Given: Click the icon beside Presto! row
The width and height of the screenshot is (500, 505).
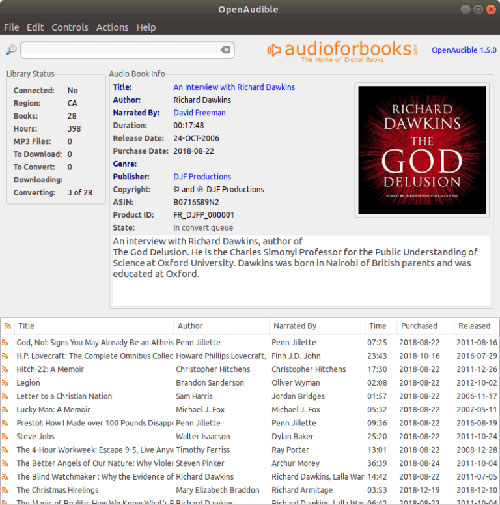Looking at the screenshot, I should pos(5,423).
